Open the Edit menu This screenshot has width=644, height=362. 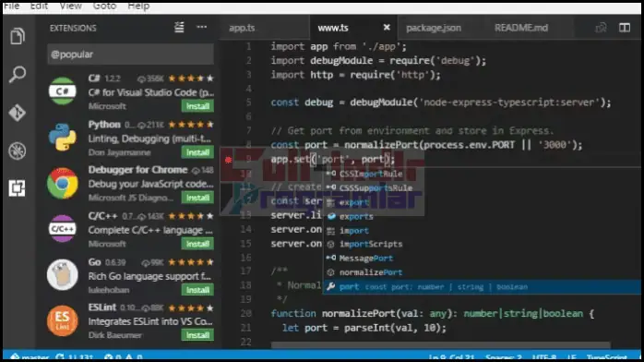(39, 6)
